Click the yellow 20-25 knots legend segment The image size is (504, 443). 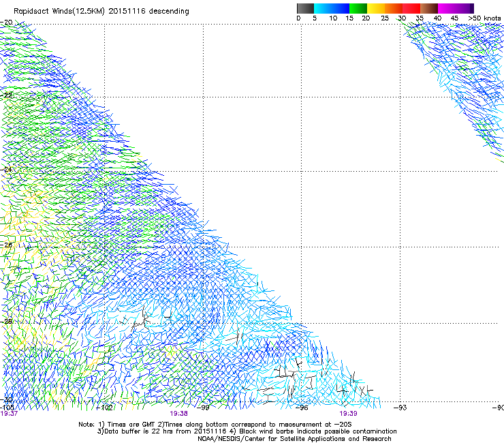tap(376, 8)
